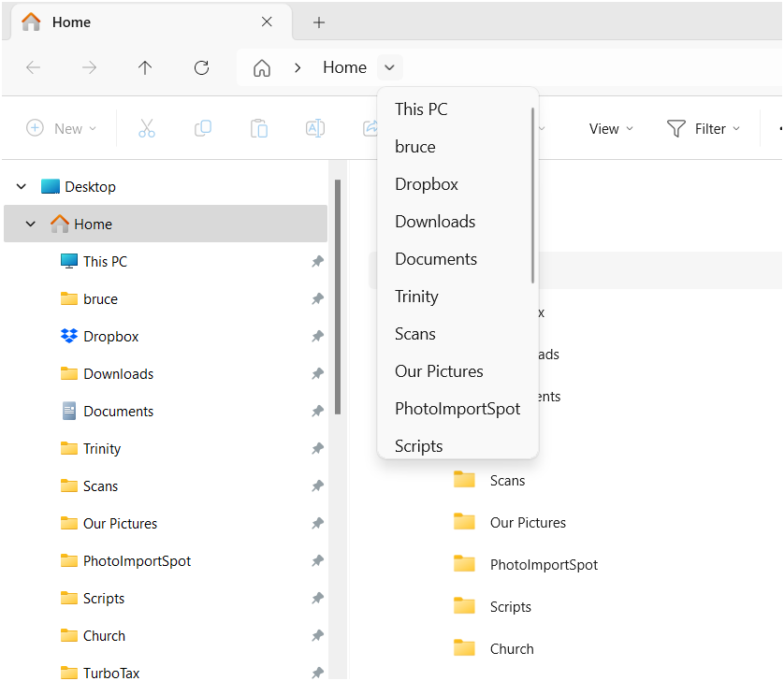Open a new tab with plus button

pyautogui.click(x=319, y=22)
